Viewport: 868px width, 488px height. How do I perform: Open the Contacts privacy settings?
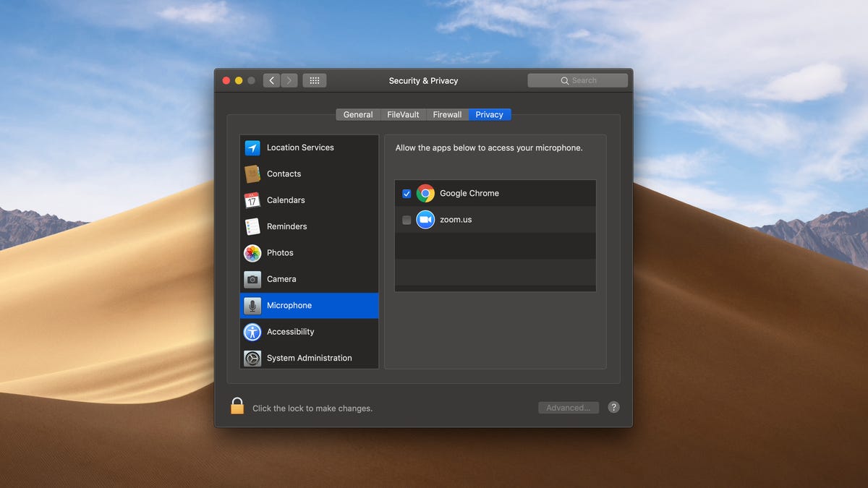[x=284, y=174]
